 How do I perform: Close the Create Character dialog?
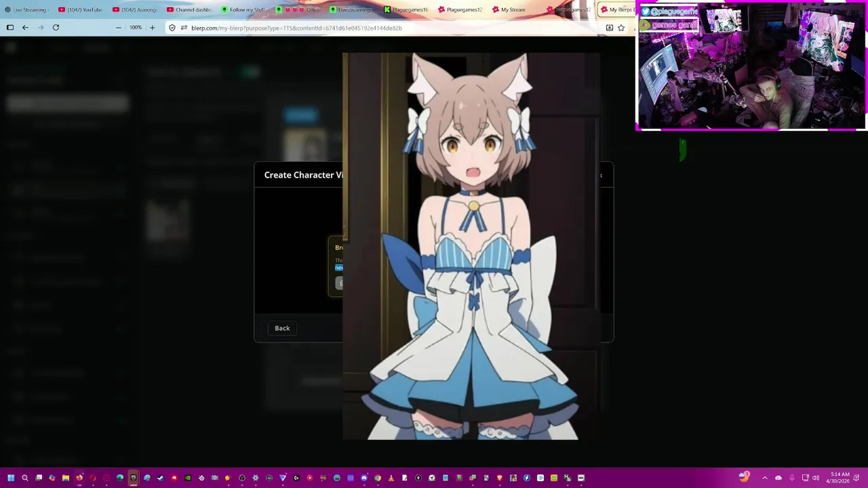click(600, 176)
